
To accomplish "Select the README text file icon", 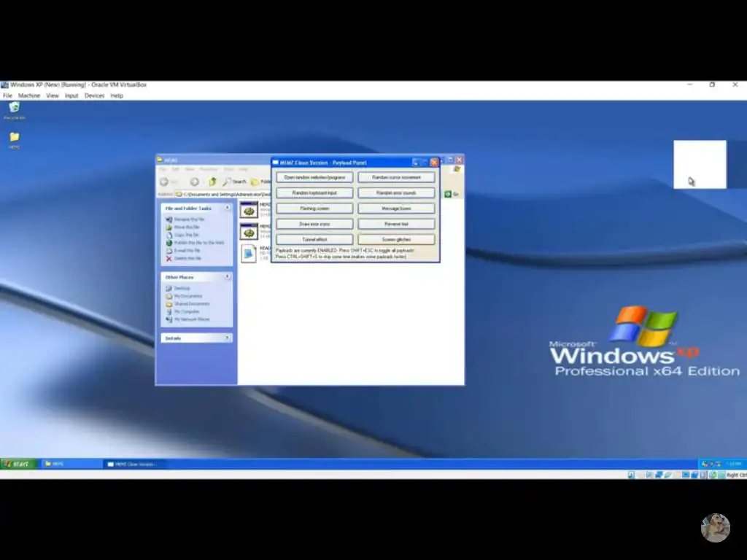I will (249, 253).
